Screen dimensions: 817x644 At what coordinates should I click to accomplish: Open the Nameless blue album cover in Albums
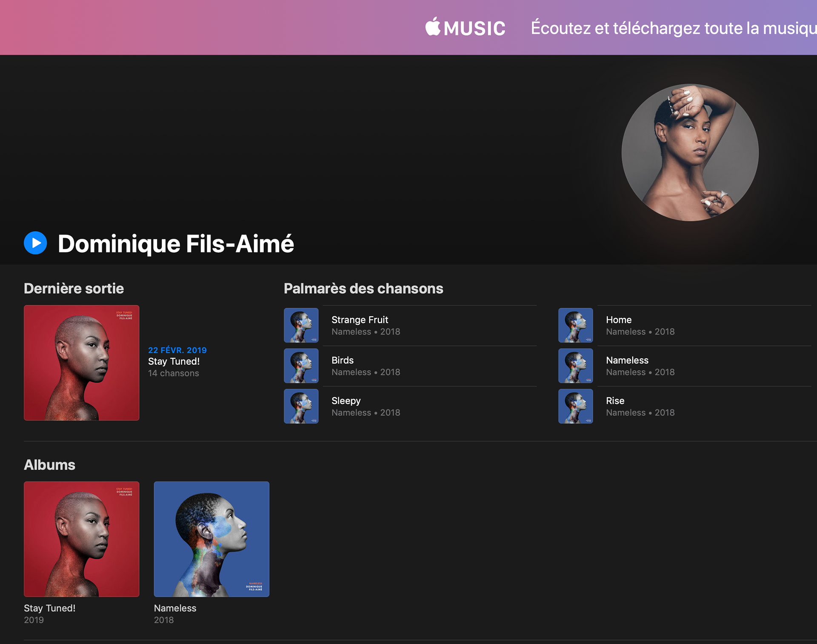pyautogui.click(x=211, y=539)
